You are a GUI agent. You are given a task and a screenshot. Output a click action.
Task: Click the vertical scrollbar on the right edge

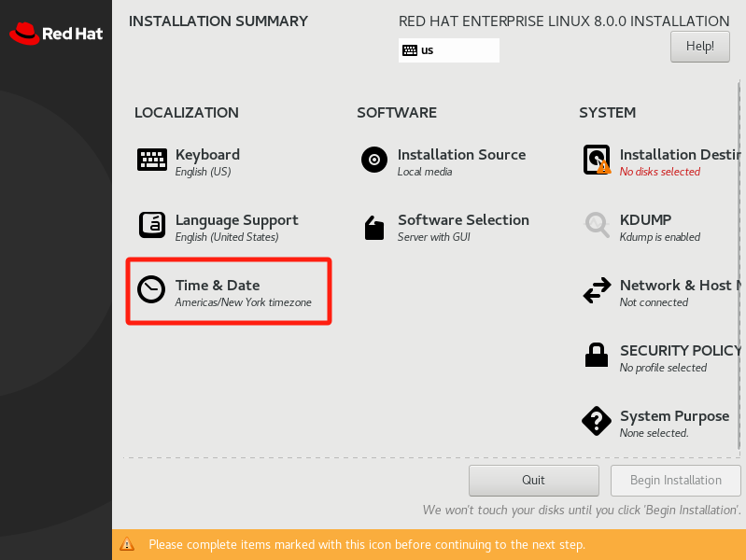click(739, 265)
